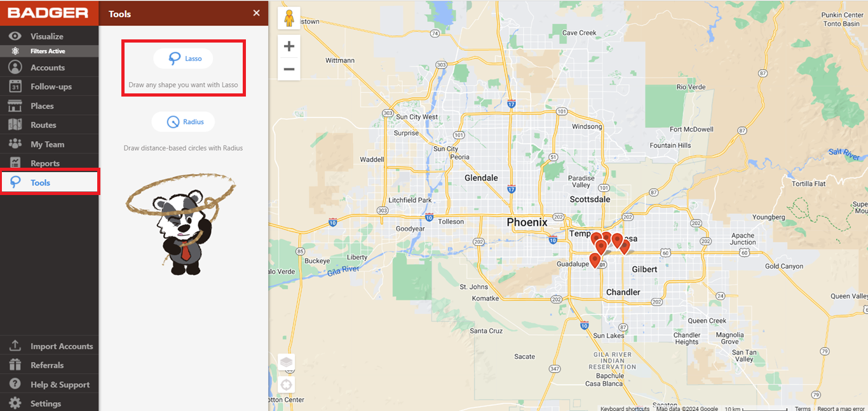Image resolution: width=868 pixels, height=411 pixels.
Task: Click the Scottsdale label on the map
Action: click(590, 199)
